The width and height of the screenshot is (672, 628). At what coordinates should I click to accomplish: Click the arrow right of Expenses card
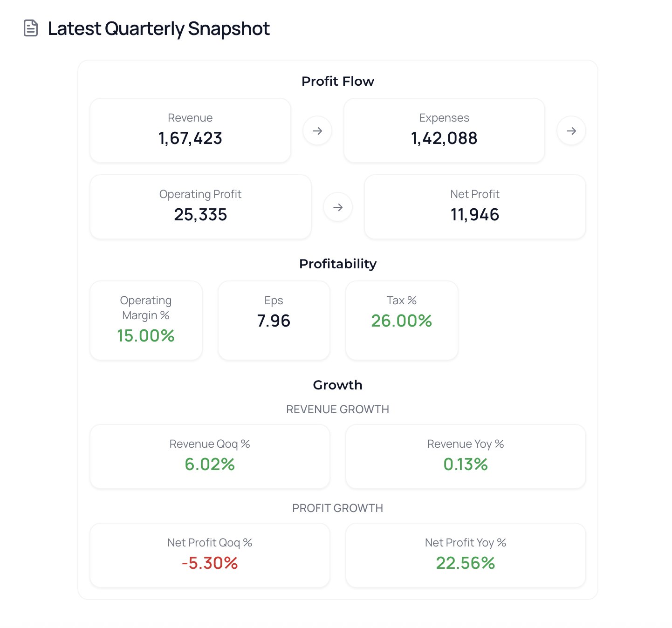pos(571,131)
